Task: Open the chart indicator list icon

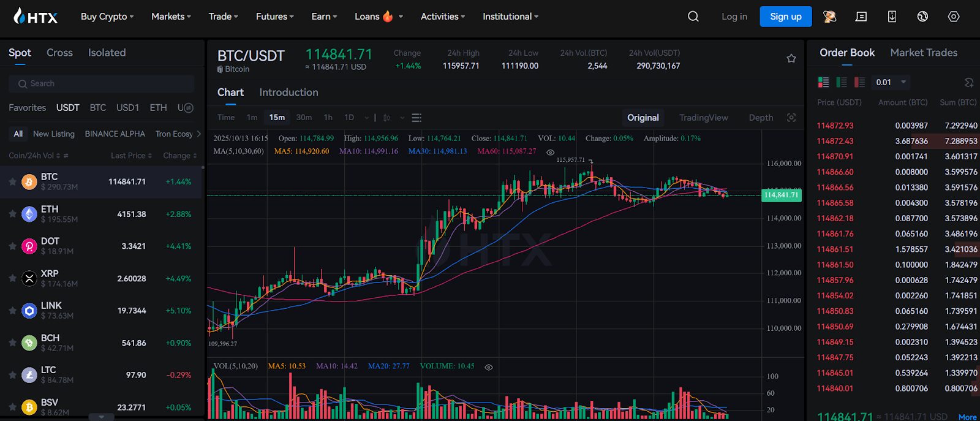Action: point(417,118)
